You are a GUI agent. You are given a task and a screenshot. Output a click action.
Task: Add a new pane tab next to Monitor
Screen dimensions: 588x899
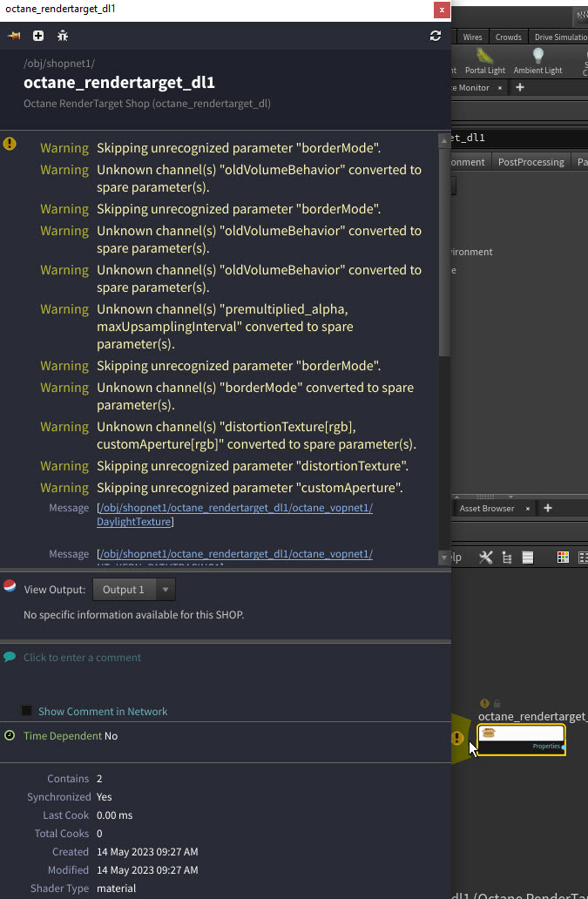(x=520, y=87)
